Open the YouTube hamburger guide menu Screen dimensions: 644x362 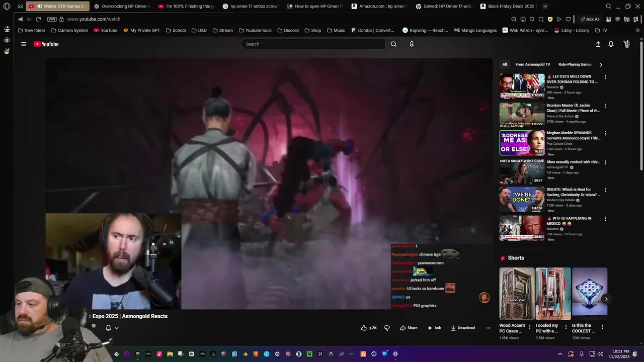coord(23,44)
